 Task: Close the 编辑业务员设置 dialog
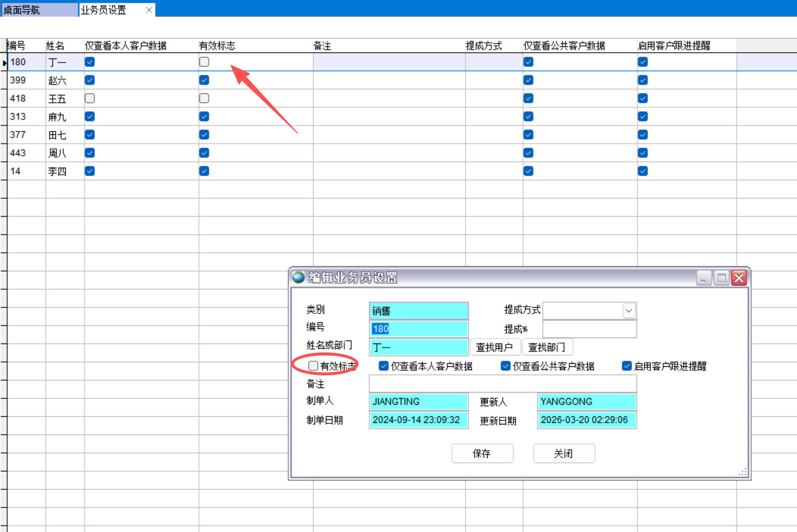739,277
